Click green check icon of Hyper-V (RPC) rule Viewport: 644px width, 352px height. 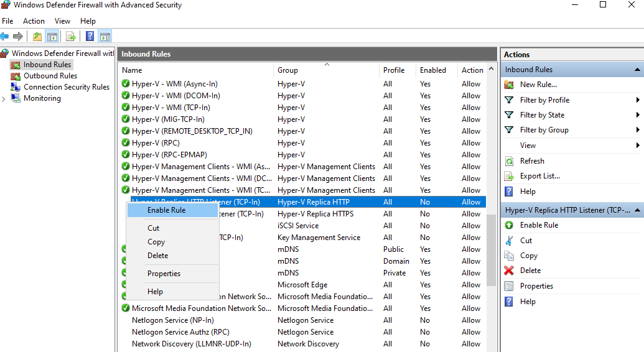[x=126, y=143]
